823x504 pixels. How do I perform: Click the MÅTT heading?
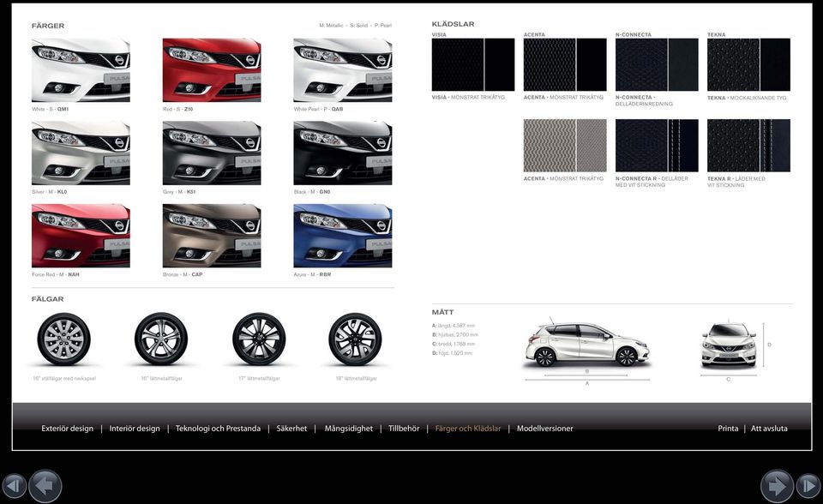click(x=442, y=312)
